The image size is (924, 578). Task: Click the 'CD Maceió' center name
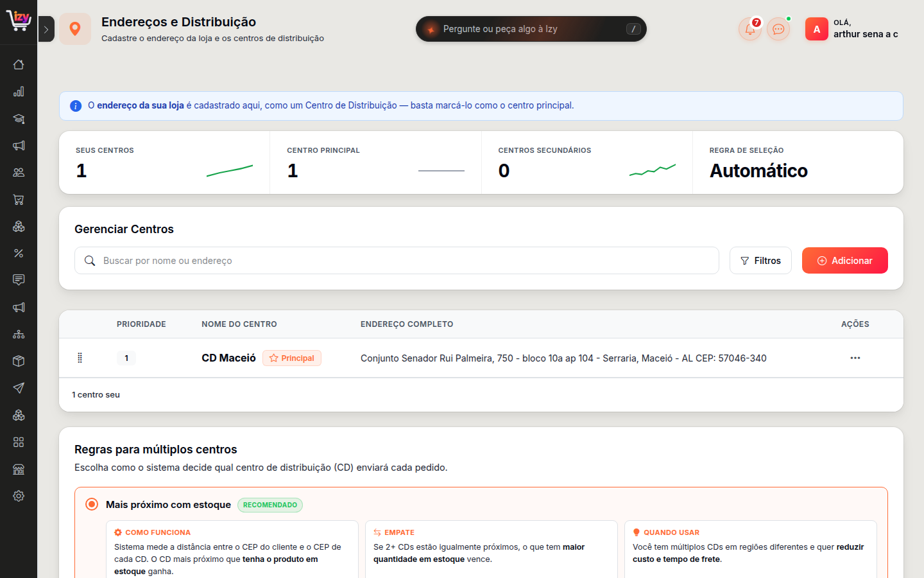pos(228,358)
